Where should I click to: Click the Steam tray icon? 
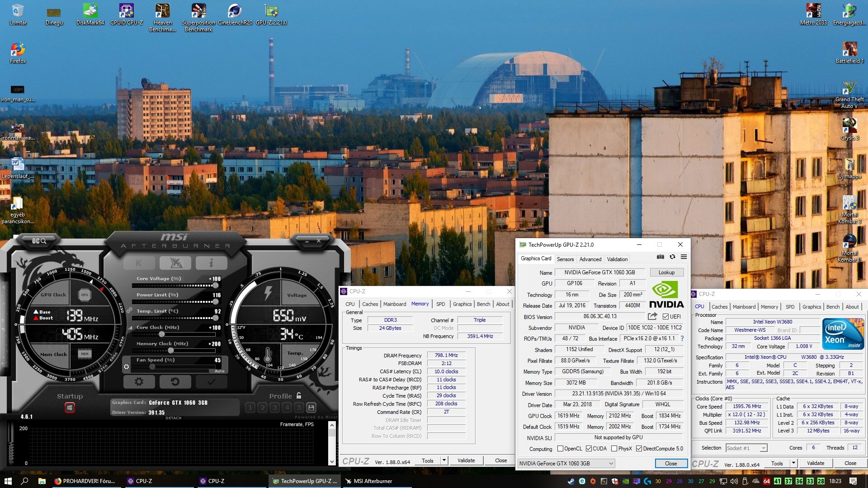[571, 481]
